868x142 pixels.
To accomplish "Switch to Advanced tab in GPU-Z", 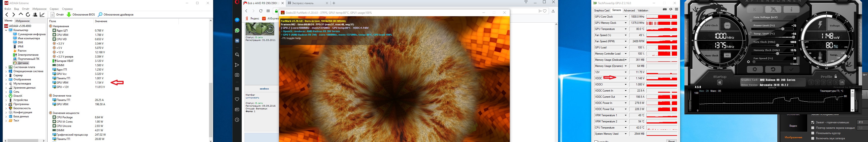I will coord(629,11).
